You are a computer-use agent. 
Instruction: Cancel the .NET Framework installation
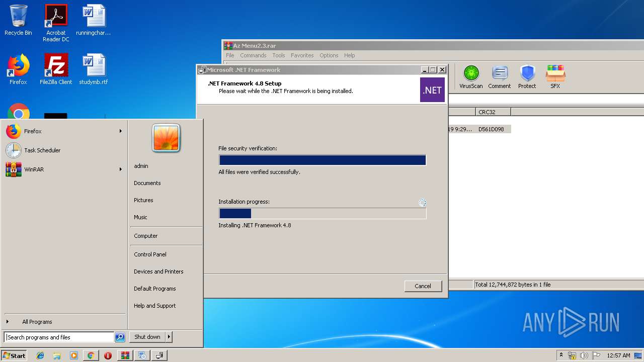click(x=423, y=286)
